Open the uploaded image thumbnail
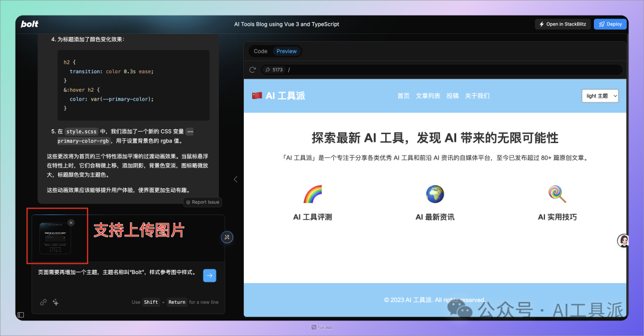 click(55, 238)
